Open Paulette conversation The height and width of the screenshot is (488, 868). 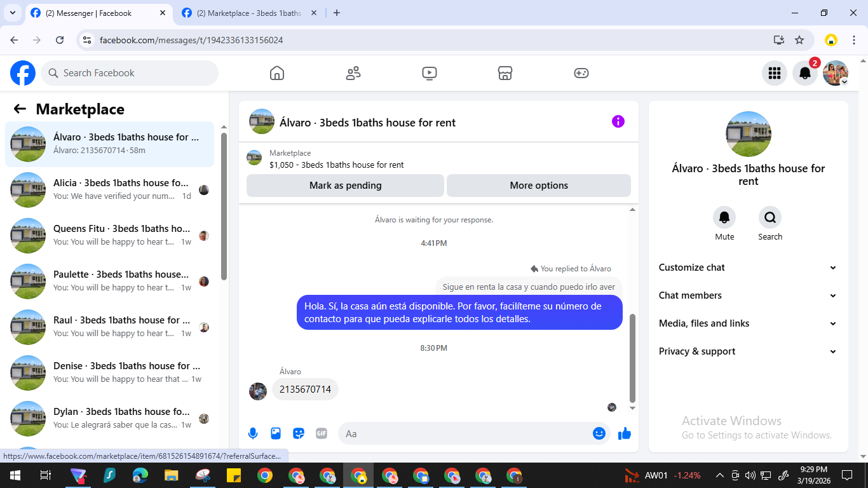[x=110, y=281]
